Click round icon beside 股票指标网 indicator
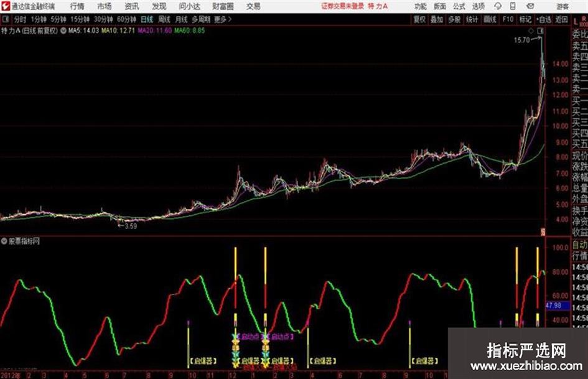 pos(4,241)
